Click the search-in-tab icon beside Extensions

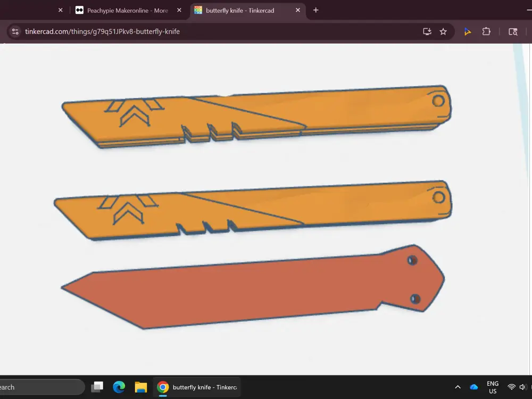[x=513, y=31]
